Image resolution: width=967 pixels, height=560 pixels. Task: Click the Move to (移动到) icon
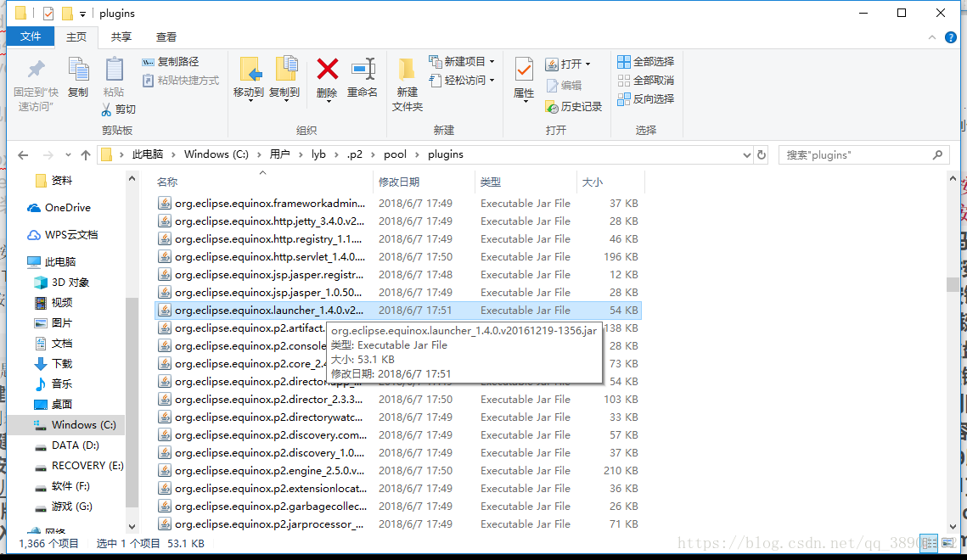click(x=250, y=69)
